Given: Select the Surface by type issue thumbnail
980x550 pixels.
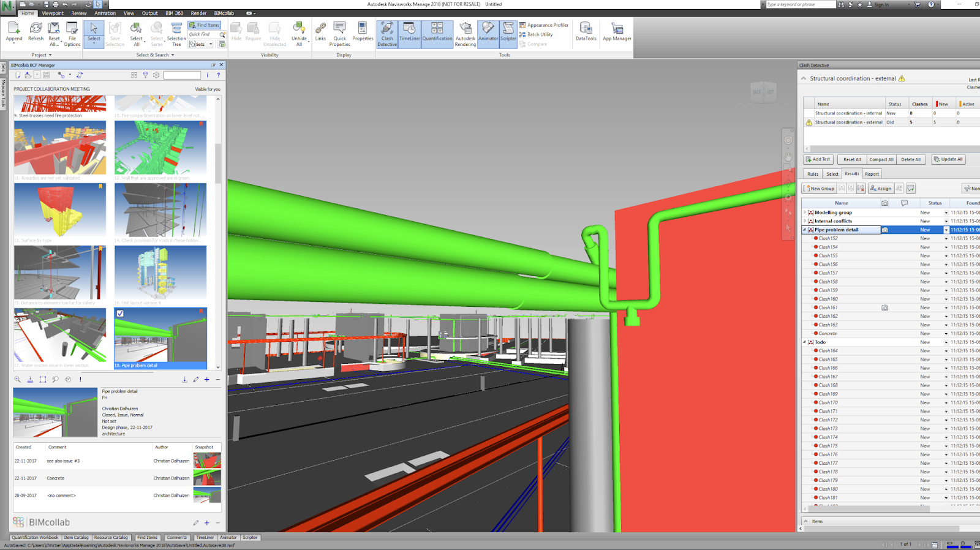Looking at the screenshot, I should 60,210.
